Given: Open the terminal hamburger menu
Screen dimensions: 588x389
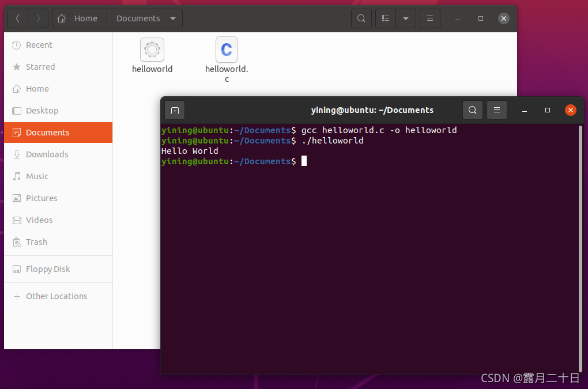Looking at the screenshot, I should point(497,110).
